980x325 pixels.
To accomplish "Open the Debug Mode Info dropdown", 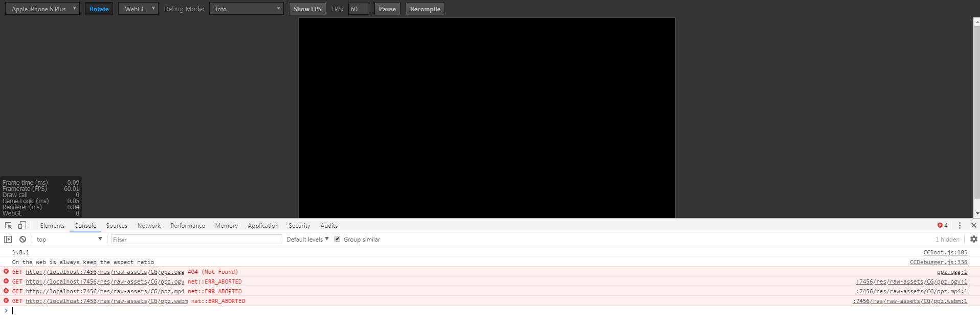I will [246, 9].
